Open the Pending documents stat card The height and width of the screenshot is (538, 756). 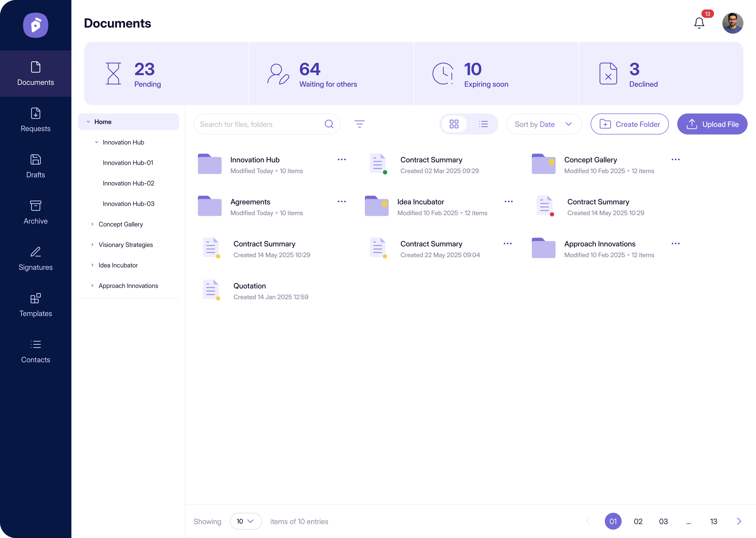[166, 74]
